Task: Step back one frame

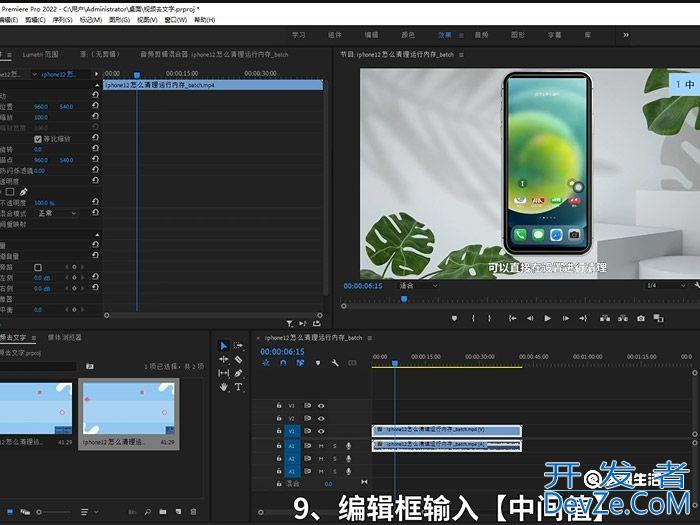Action: point(530,318)
